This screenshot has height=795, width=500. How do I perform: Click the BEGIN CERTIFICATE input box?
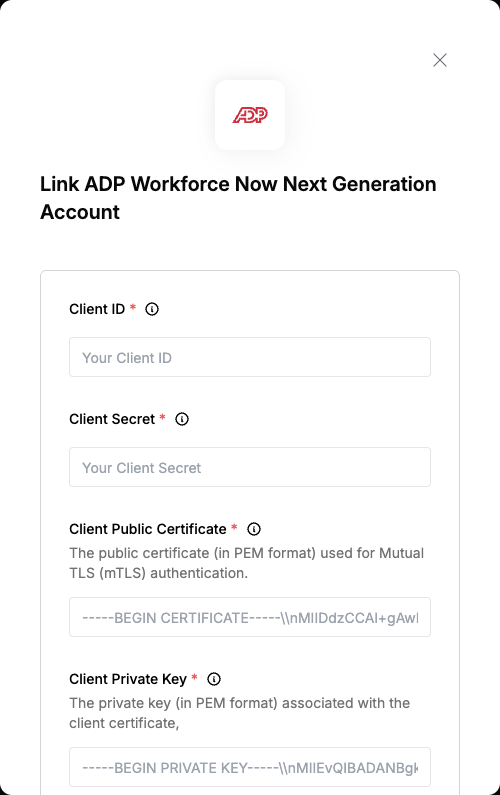(x=250, y=617)
